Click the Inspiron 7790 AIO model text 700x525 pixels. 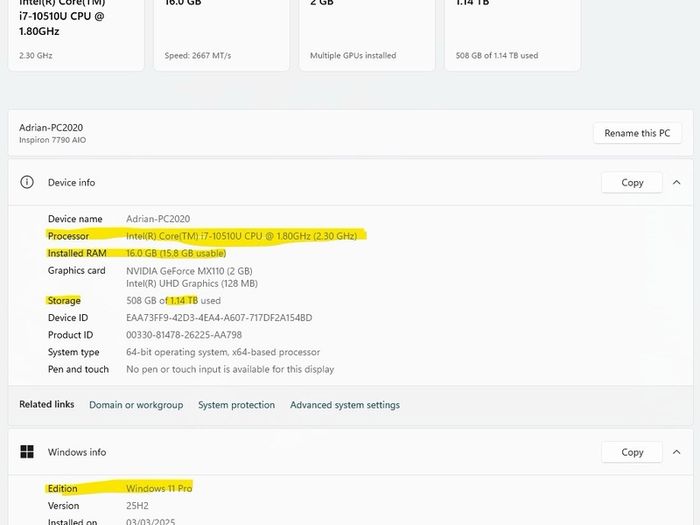click(x=53, y=140)
